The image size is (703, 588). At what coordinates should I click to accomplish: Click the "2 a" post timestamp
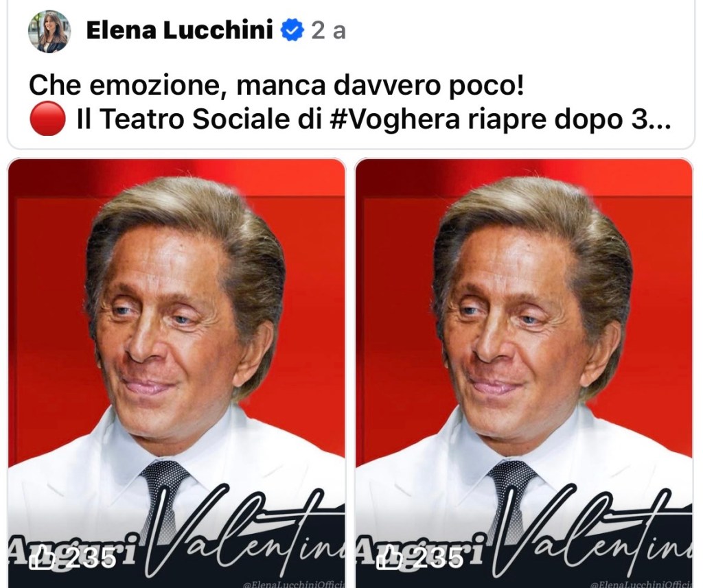click(328, 31)
